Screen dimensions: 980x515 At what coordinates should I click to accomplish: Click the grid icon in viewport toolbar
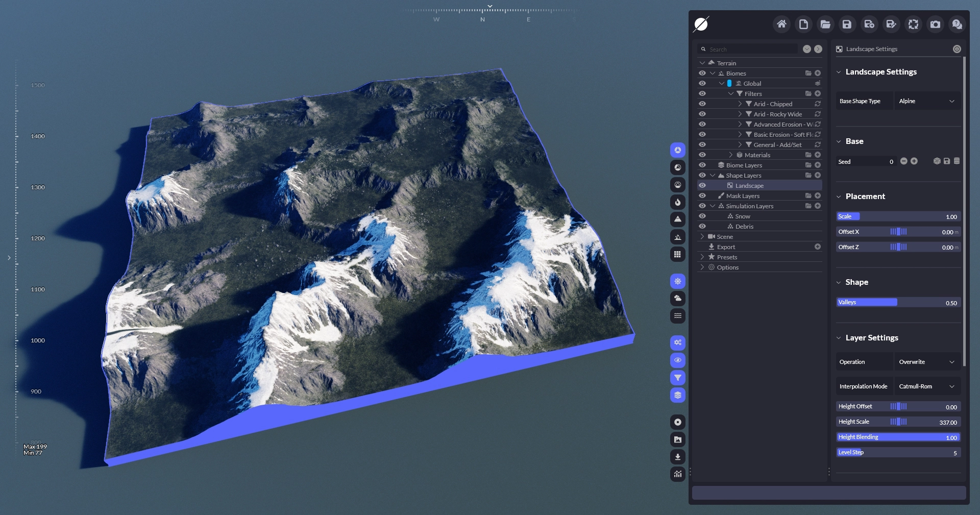tap(677, 254)
